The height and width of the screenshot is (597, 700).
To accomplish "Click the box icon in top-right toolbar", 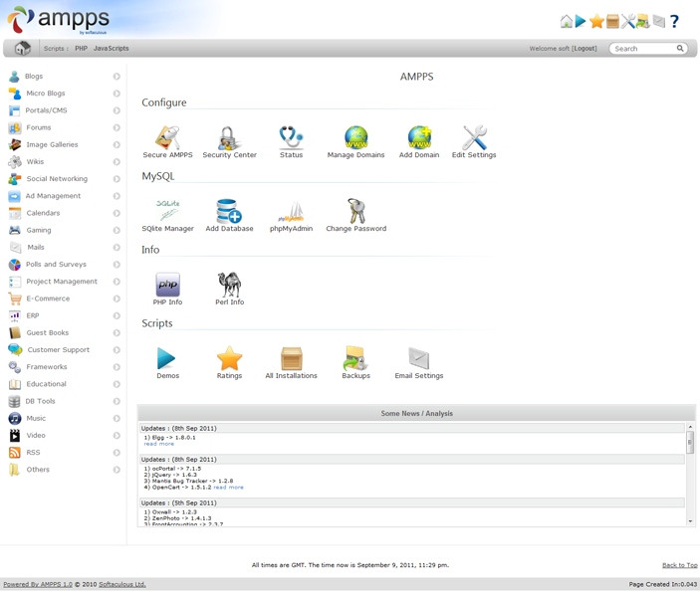I will tap(612, 21).
